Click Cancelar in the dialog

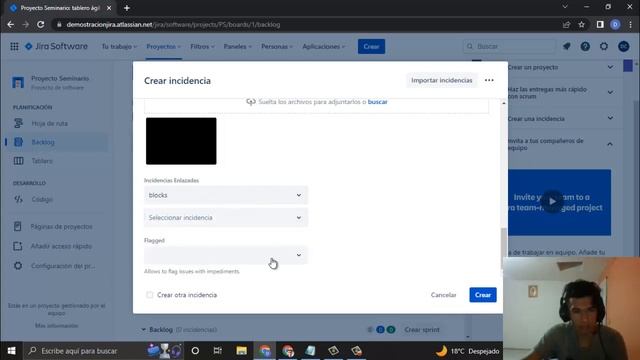click(x=443, y=295)
